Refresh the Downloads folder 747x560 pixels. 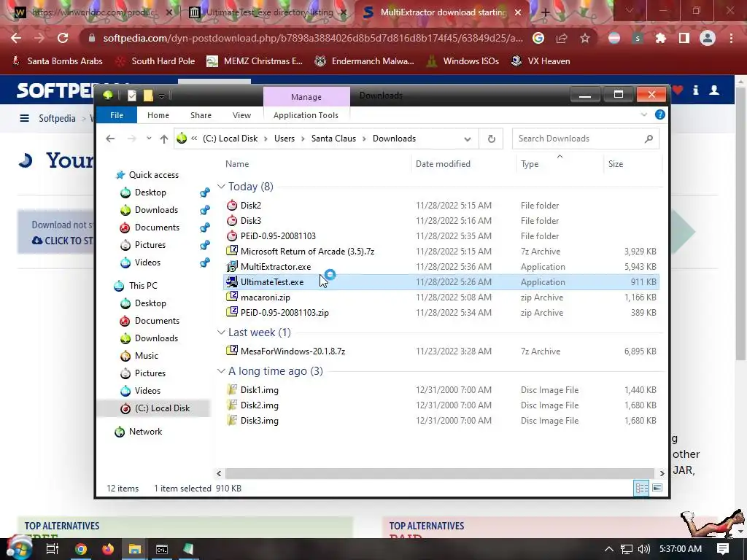click(x=491, y=139)
